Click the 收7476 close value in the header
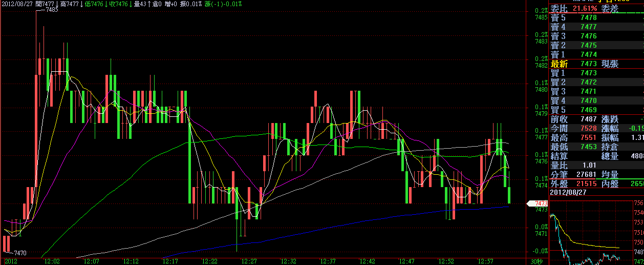The height and width of the screenshot is (265, 644). point(118,4)
